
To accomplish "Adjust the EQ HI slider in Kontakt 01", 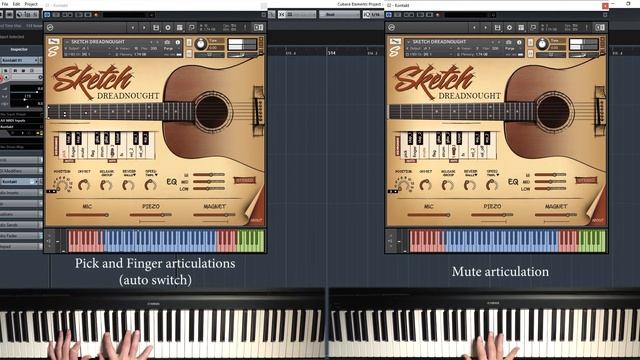I will (x=209, y=175).
